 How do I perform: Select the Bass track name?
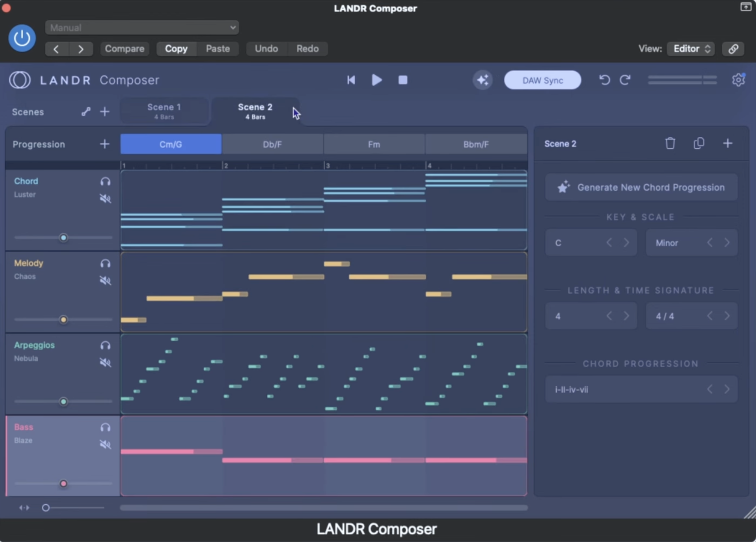click(x=24, y=427)
